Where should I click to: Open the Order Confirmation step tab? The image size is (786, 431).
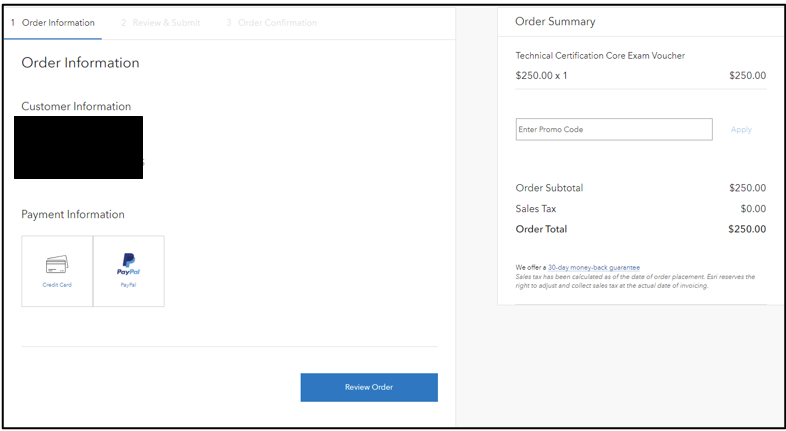tap(271, 22)
